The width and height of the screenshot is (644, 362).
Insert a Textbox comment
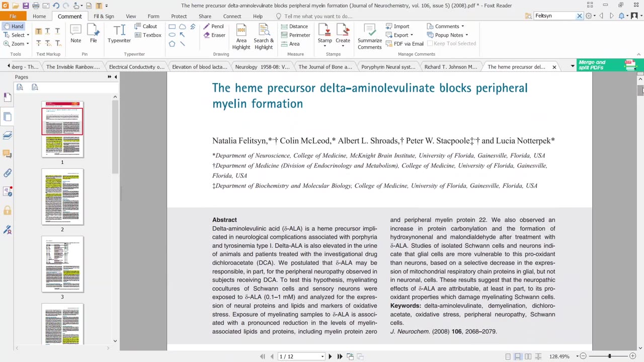point(148,35)
